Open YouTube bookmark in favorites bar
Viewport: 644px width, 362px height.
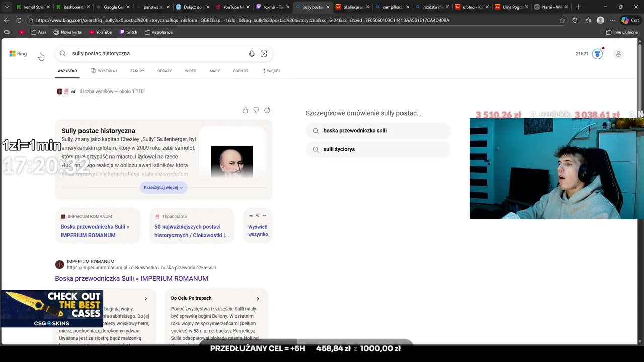coord(100,32)
